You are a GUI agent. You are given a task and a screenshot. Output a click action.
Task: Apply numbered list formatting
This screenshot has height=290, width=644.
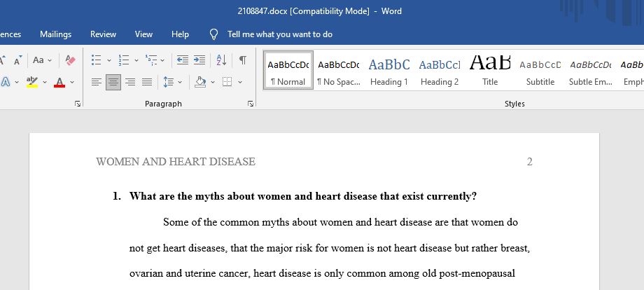tap(124, 60)
